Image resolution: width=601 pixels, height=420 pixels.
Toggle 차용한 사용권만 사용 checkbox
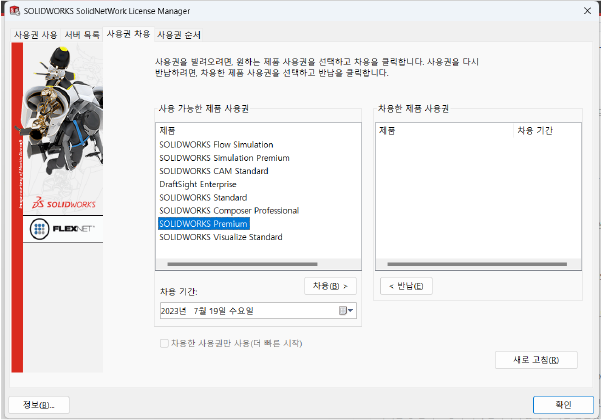coord(164,343)
